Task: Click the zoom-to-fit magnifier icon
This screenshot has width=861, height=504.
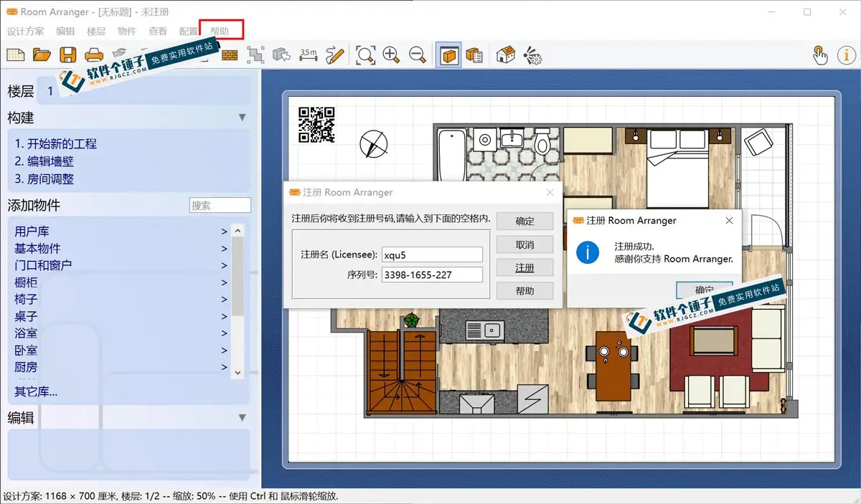Action: (x=366, y=54)
